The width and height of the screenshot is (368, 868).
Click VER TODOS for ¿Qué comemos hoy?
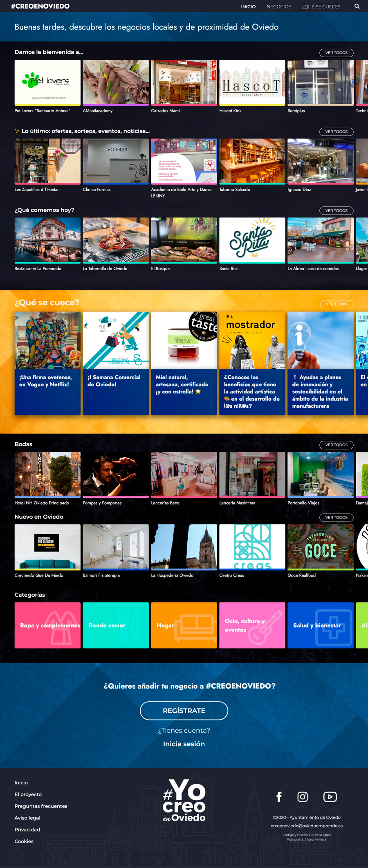click(x=337, y=210)
